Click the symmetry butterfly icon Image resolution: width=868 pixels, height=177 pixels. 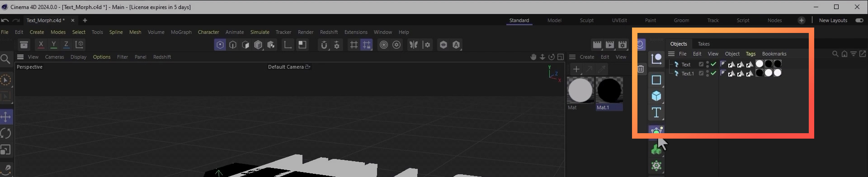[414, 45]
